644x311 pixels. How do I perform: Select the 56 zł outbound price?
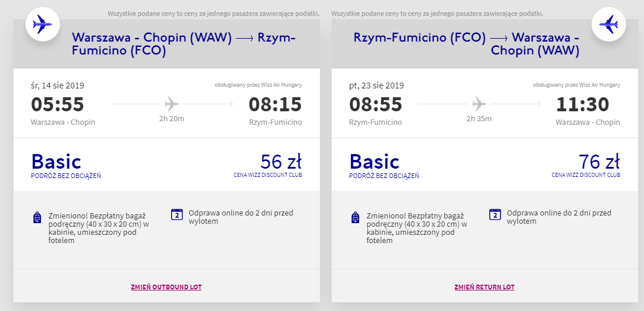[281, 161]
